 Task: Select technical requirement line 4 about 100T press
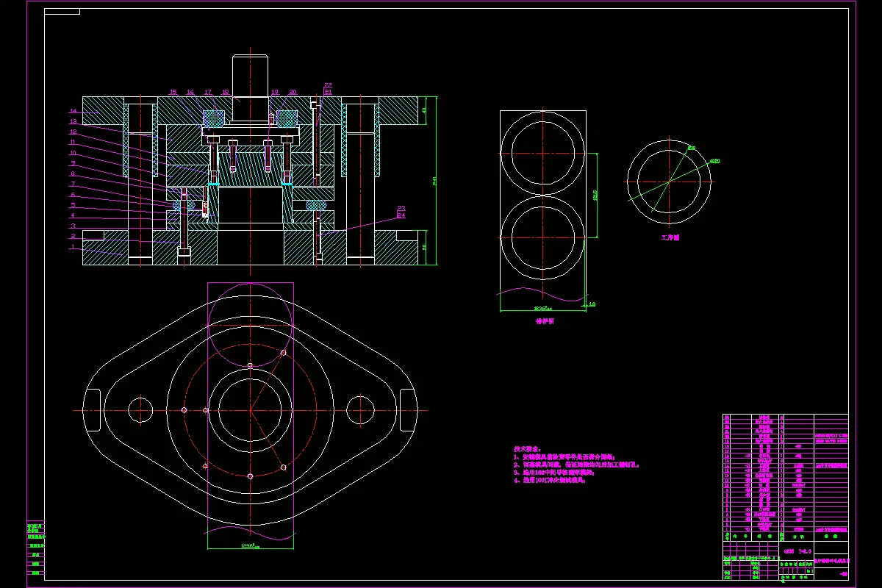[x=549, y=481]
